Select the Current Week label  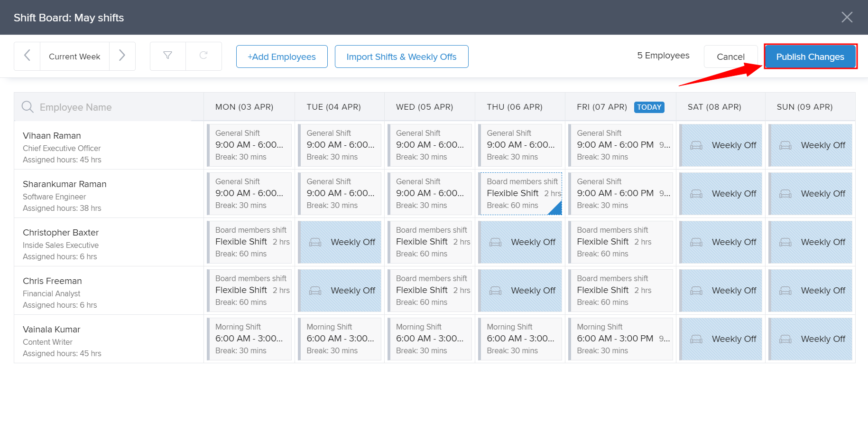74,57
